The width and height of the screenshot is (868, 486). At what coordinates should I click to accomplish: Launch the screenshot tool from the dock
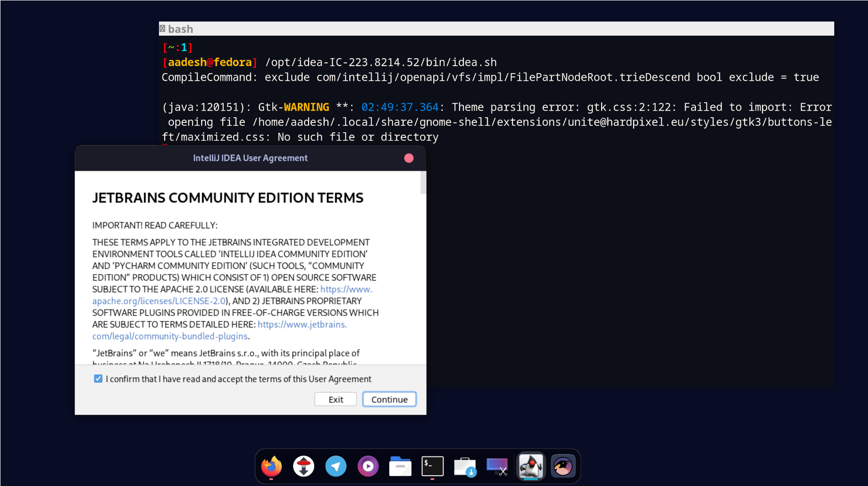click(497, 466)
